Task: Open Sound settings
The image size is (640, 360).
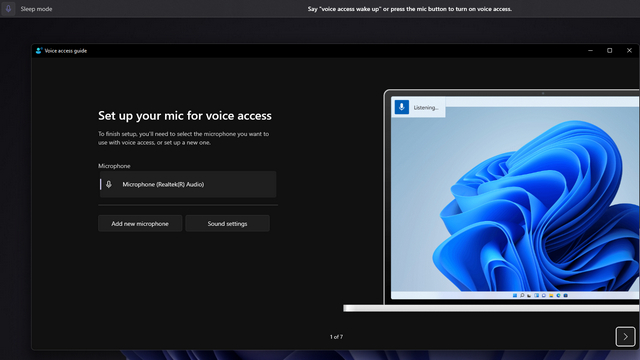Action: click(x=227, y=224)
